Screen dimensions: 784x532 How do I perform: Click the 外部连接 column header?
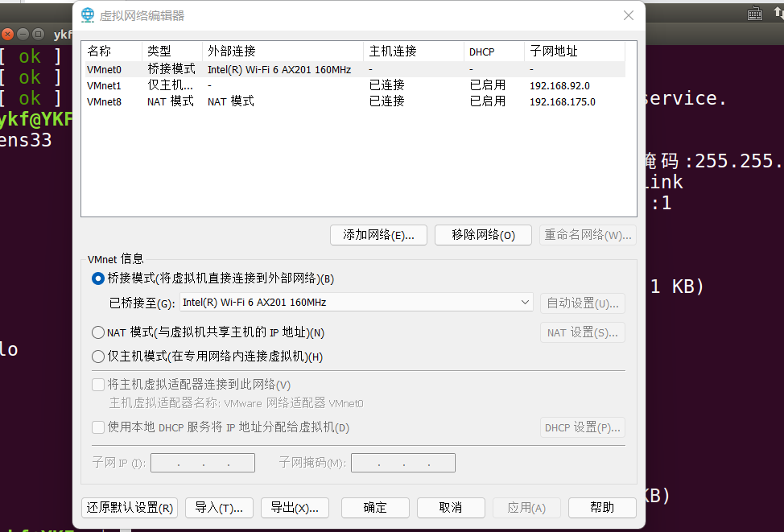283,51
